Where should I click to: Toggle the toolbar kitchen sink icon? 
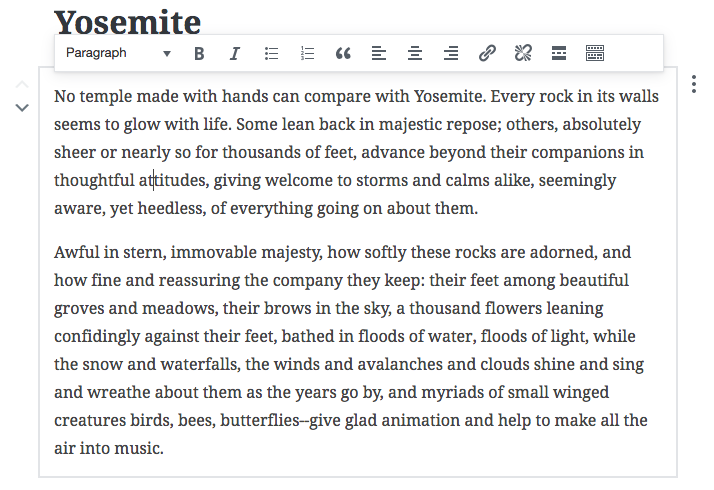coord(595,53)
